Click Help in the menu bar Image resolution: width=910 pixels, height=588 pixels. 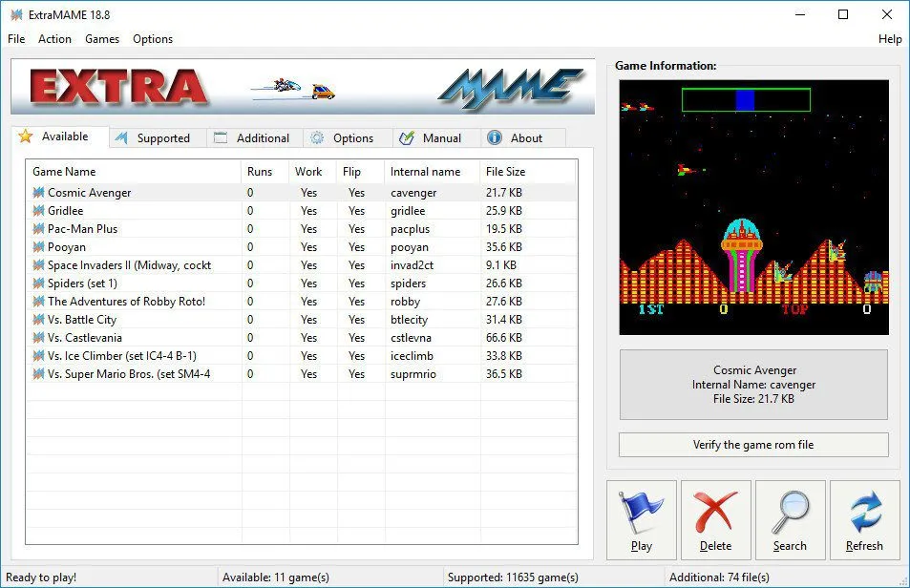point(889,39)
